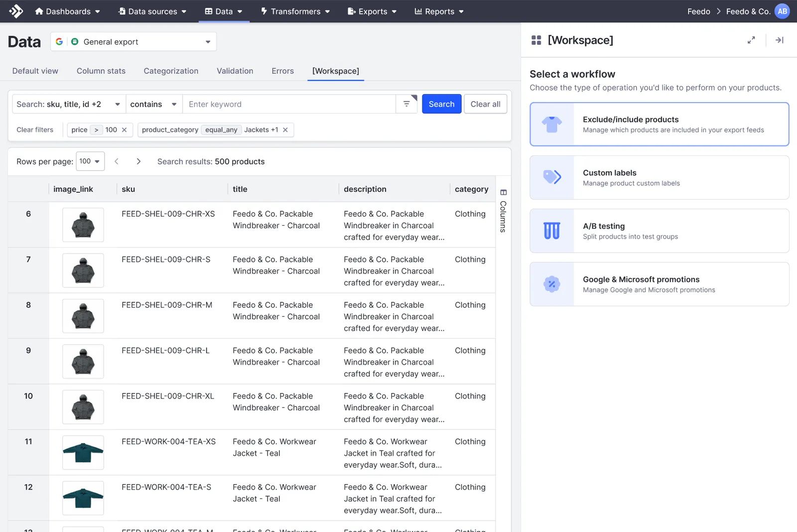The width and height of the screenshot is (797, 532).
Task: Open the Reports menu
Action: click(x=439, y=11)
